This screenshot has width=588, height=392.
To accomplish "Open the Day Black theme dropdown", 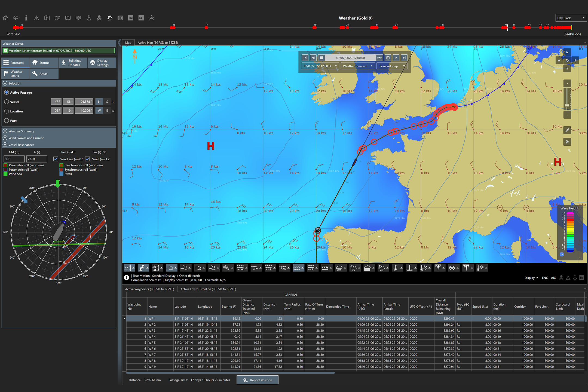I will click(x=571, y=18).
